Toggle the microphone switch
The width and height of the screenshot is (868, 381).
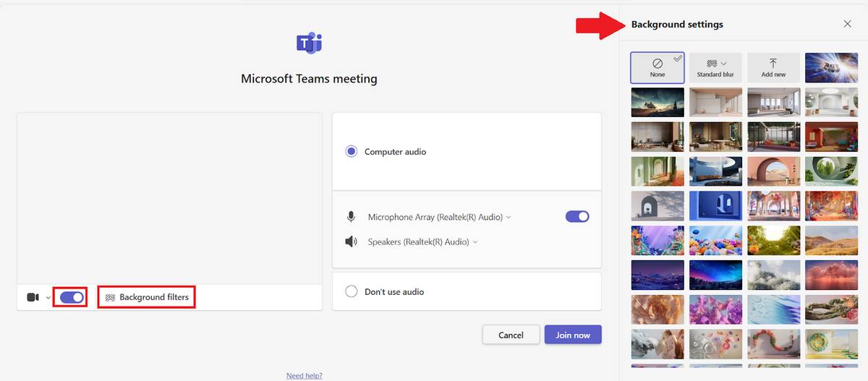577,216
